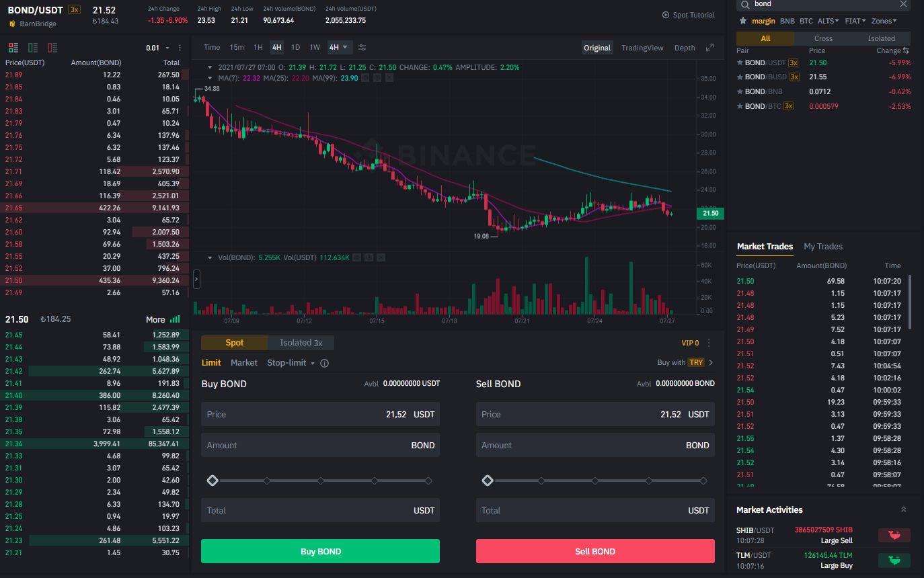
Task: Click the buy amount percentage slider handle
Action: coord(213,481)
